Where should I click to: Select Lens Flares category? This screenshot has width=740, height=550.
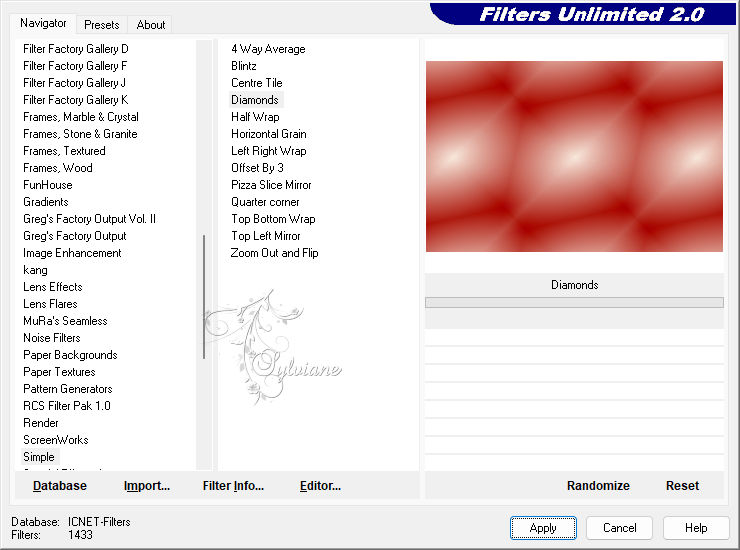(50, 304)
